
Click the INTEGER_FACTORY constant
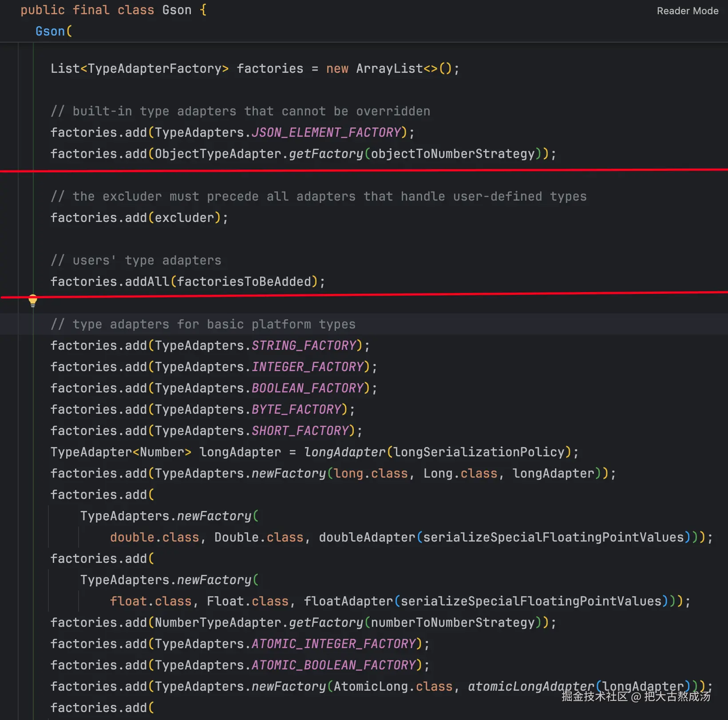[x=308, y=367]
